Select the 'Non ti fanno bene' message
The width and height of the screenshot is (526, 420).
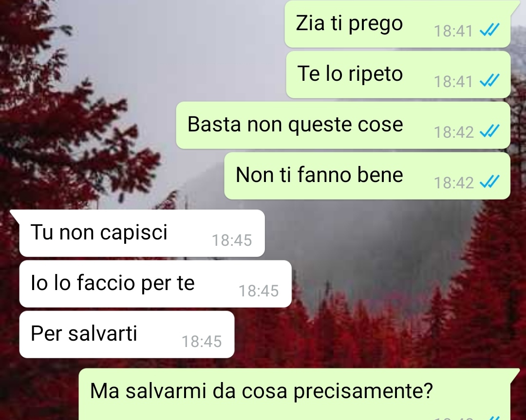pyautogui.click(x=367, y=176)
